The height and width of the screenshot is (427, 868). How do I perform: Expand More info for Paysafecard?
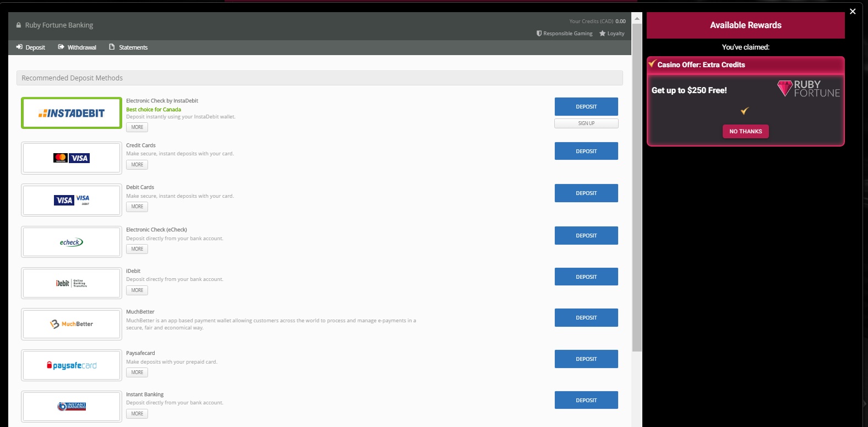137,372
